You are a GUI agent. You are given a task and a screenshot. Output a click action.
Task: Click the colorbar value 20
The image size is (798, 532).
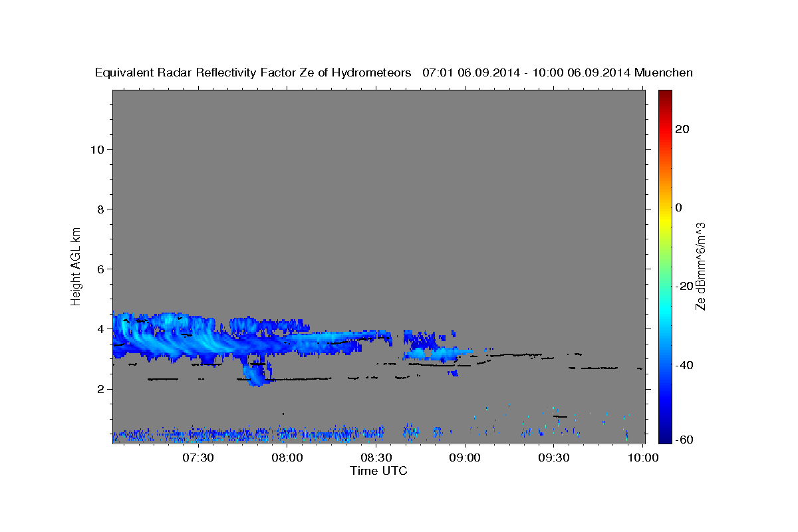click(681, 129)
